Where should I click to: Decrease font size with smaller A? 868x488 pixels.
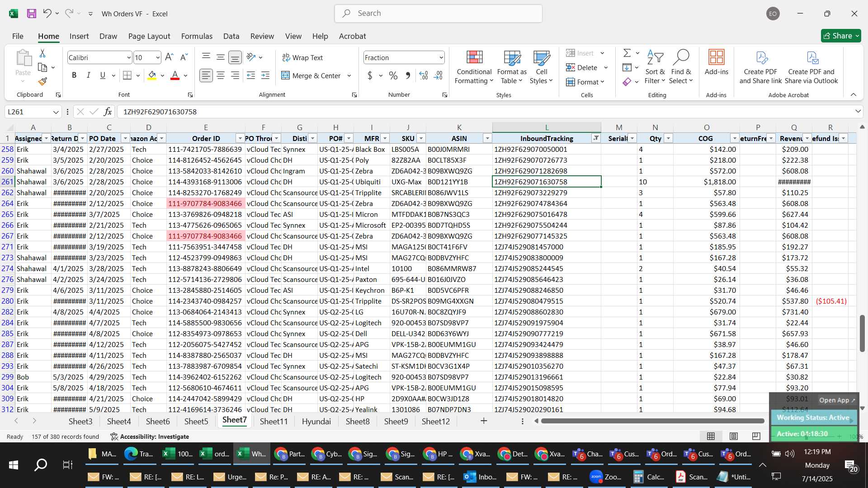[184, 57]
